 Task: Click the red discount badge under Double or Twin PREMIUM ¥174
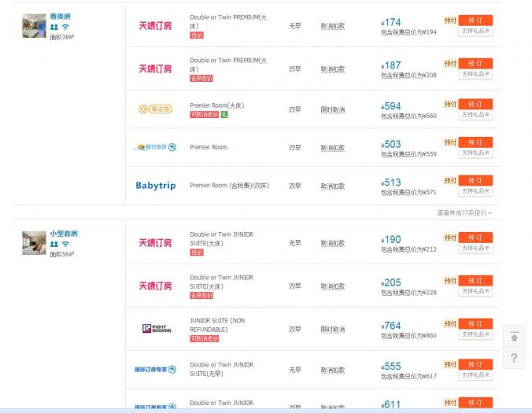click(x=197, y=35)
